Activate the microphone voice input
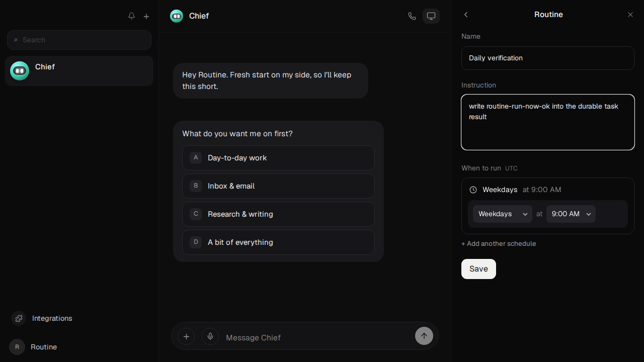 210,336
